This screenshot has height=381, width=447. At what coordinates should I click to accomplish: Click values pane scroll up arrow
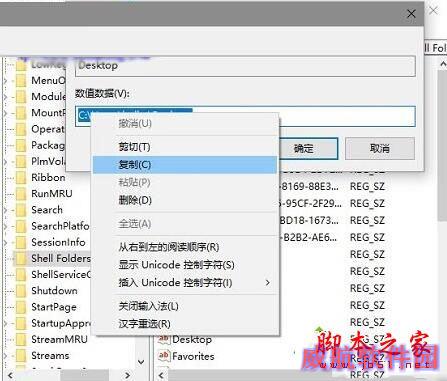pos(443,64)
